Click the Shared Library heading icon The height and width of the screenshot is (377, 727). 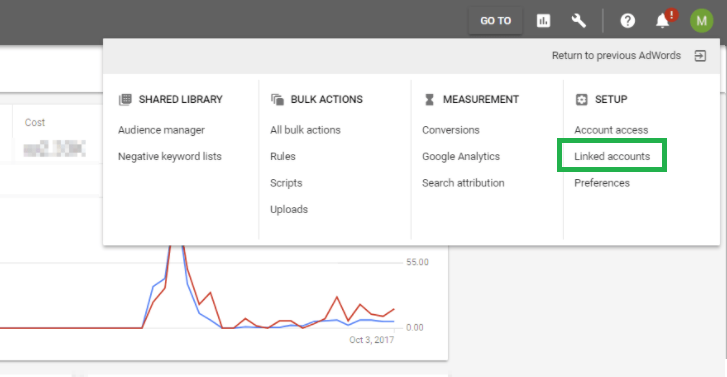coord(125,99)
